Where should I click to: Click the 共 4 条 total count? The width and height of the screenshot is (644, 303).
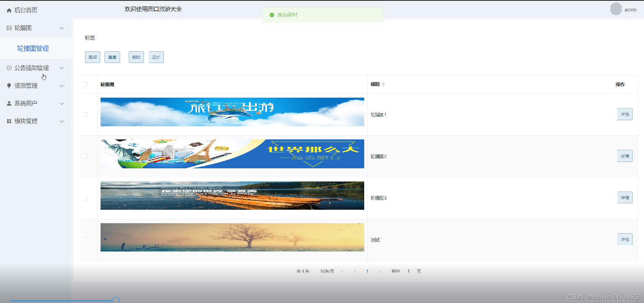coord(303,271)
